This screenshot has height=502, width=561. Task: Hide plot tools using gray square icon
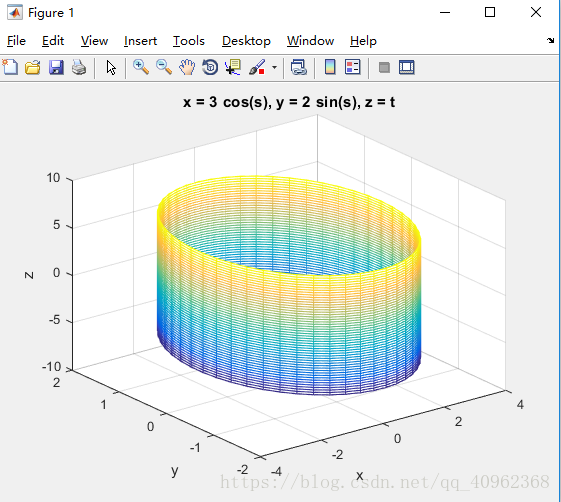pyautogui.click(x=384, y=67)
